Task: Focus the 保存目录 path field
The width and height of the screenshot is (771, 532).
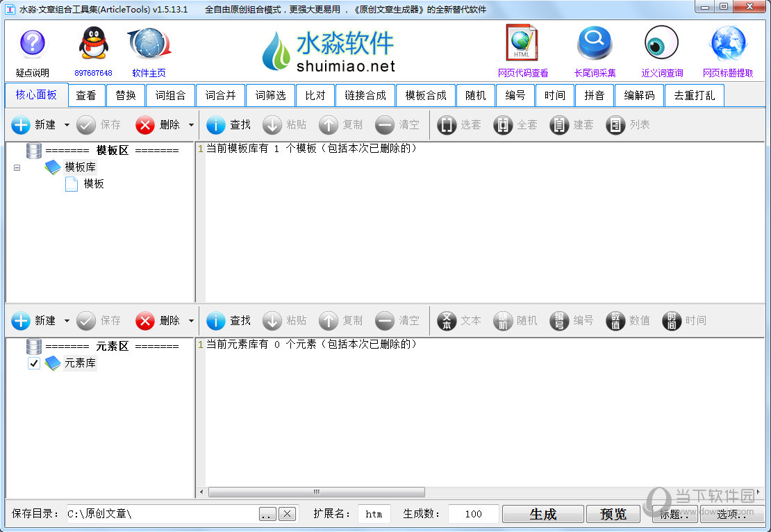Action: point(163,515)
